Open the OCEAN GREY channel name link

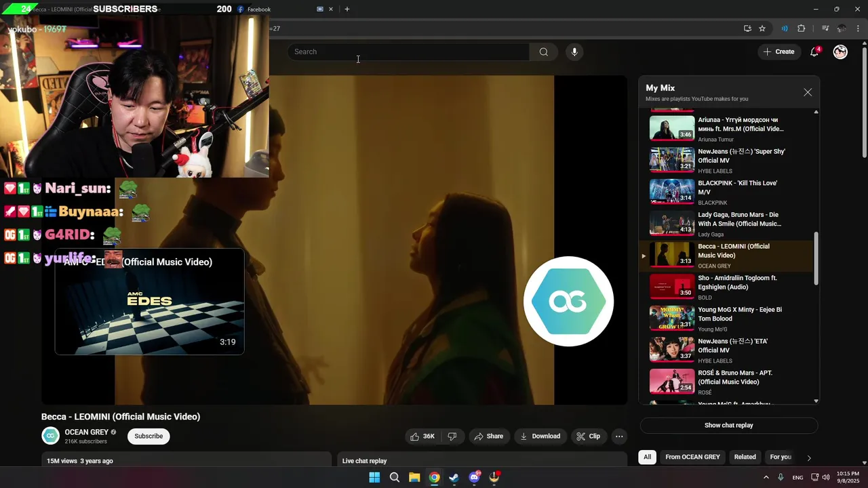[x=86, y=432]
